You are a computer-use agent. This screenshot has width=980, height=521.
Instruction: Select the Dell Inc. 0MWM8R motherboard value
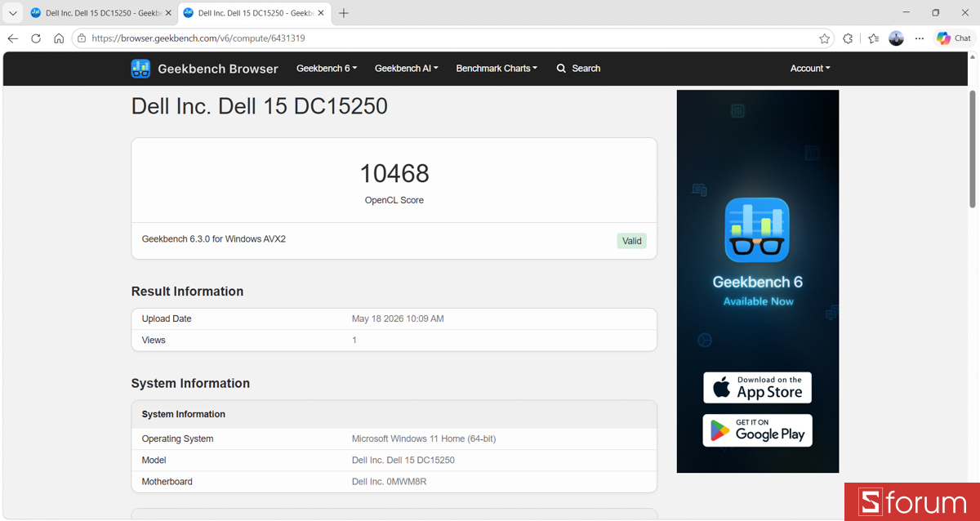point(389,482)
